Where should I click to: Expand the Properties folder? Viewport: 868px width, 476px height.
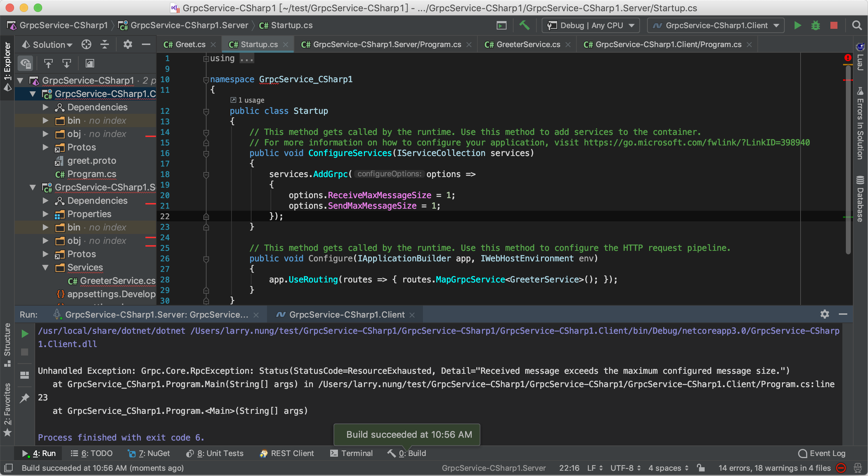tap(45, 214)
